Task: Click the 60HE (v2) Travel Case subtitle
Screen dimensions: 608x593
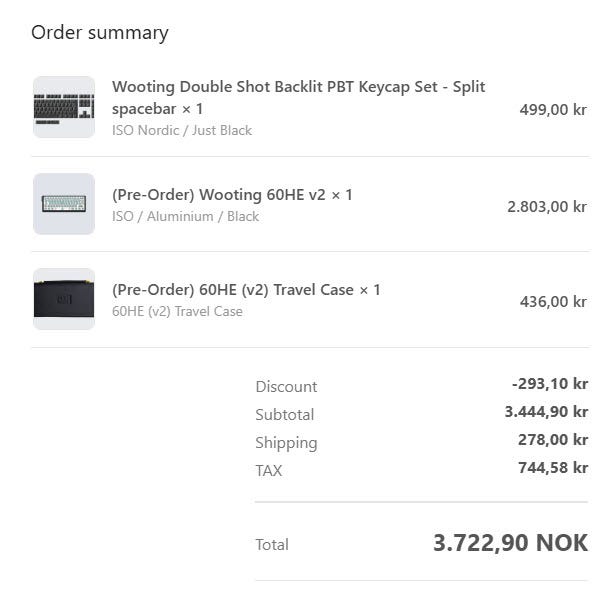Action: 177,311
